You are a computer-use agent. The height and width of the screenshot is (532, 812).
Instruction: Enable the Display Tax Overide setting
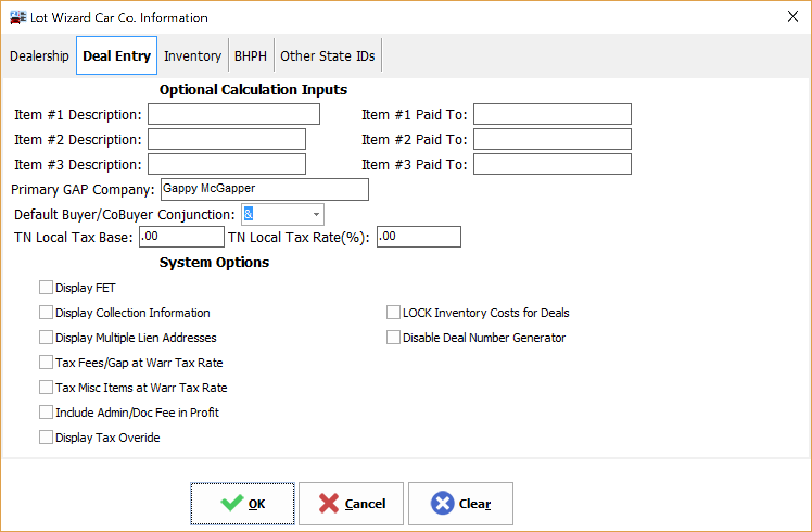(46, 437)
